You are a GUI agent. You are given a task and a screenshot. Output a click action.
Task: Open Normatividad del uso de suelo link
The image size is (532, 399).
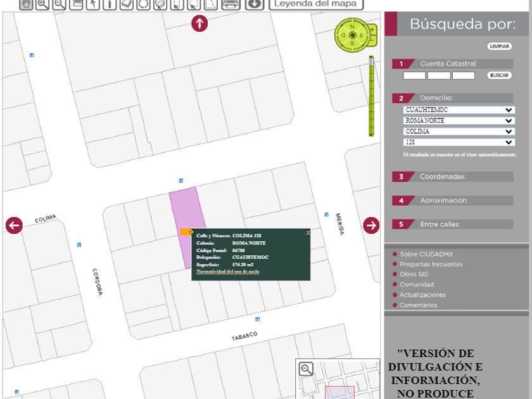(227, 272)
